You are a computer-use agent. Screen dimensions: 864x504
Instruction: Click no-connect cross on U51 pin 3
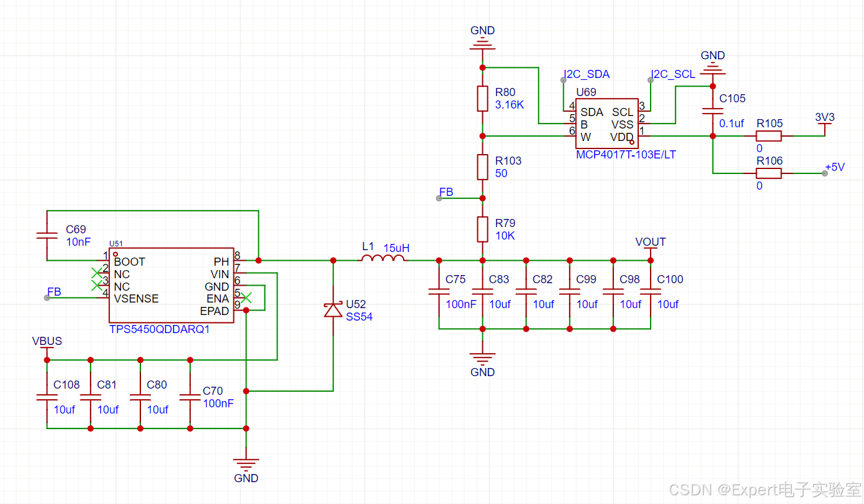(x=96, y=285)
